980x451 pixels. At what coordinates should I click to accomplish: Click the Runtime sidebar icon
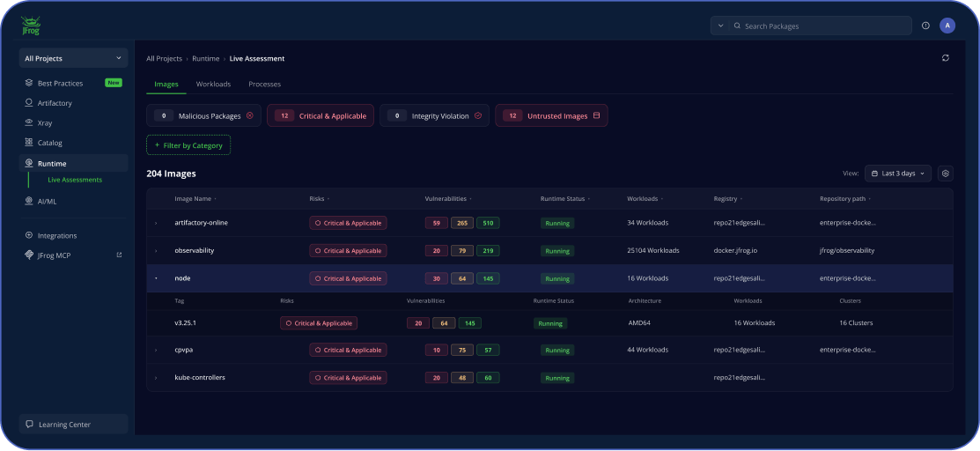[29, 163]
